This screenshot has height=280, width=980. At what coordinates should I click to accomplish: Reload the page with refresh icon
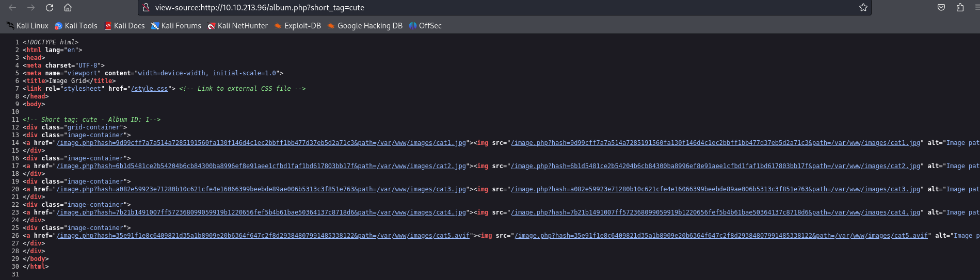(x=50, y=8)
